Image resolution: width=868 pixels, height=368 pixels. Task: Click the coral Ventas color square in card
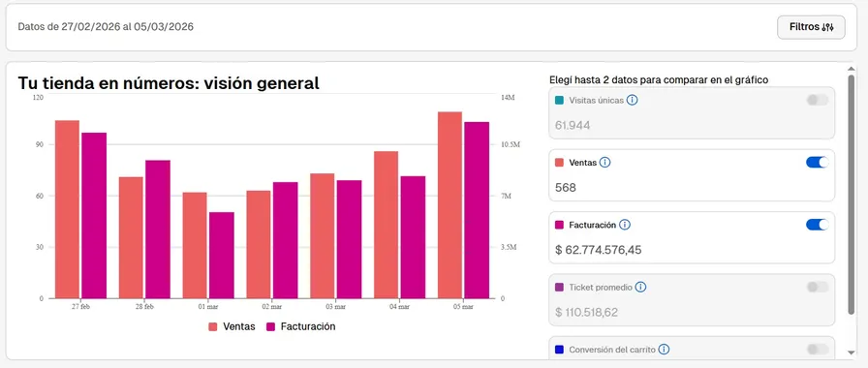[x=559, y=163]
